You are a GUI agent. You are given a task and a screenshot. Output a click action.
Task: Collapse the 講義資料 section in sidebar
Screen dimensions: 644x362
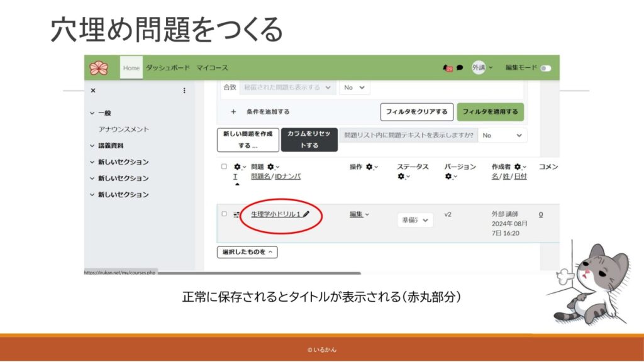click(92, 146)
